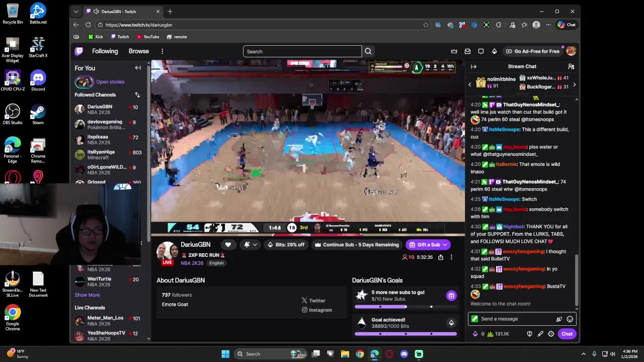Screen dimensions: 644x362
Task: Open the notification bell dropdown
Action: click(x=250, y=245)
